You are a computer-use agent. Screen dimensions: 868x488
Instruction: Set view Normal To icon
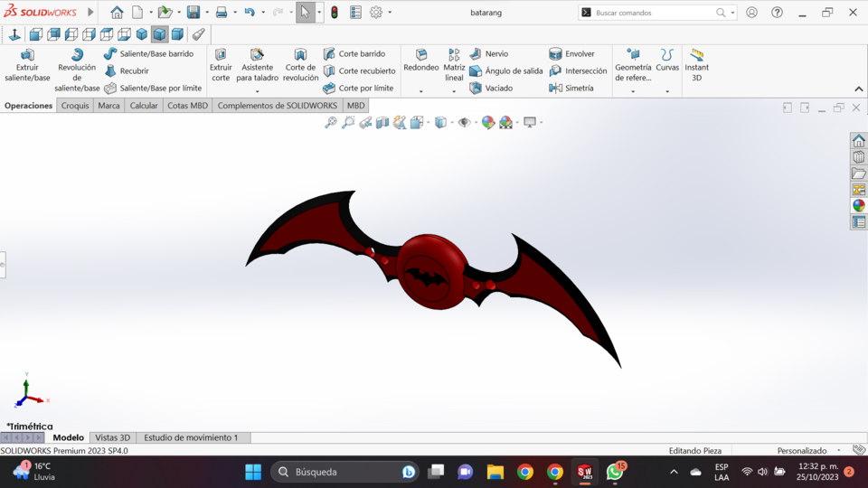pos(15,34)
